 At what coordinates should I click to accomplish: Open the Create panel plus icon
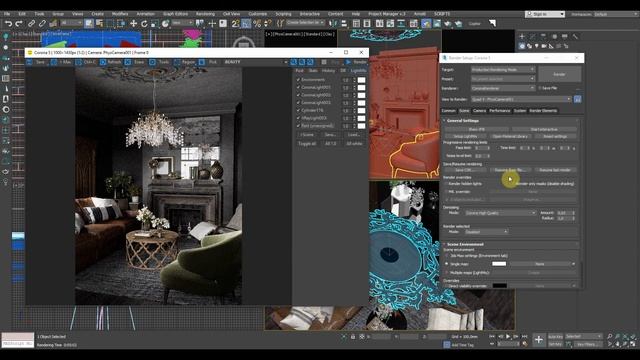[x=522, y=36]
